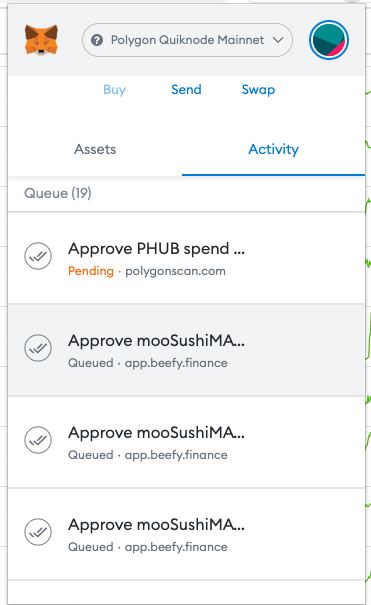
Task: Click the Queue (19) header
Action: (57, 193)
